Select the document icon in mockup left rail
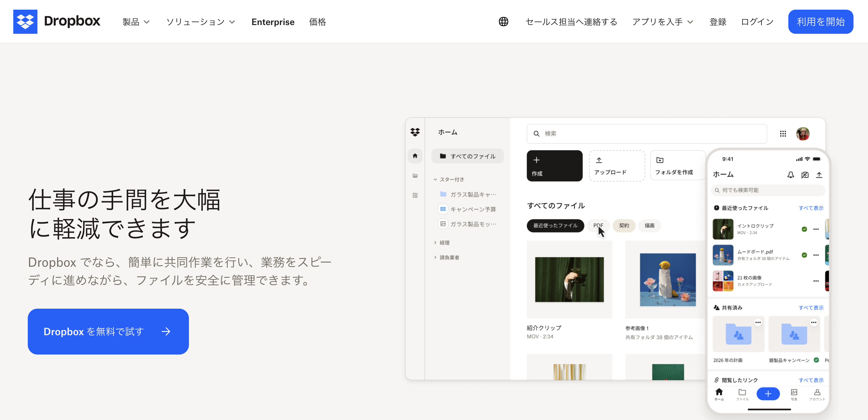868x420 pixels. point(415,195)
